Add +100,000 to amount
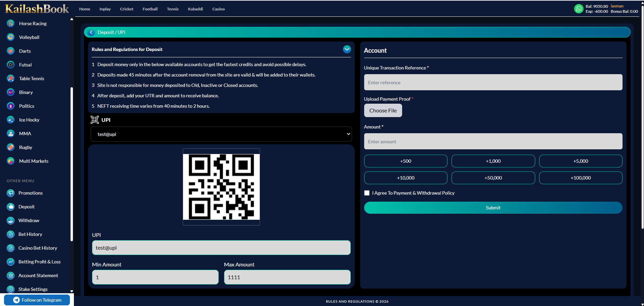The width and height of the screenshot is (644, 306). pos(581,178)
